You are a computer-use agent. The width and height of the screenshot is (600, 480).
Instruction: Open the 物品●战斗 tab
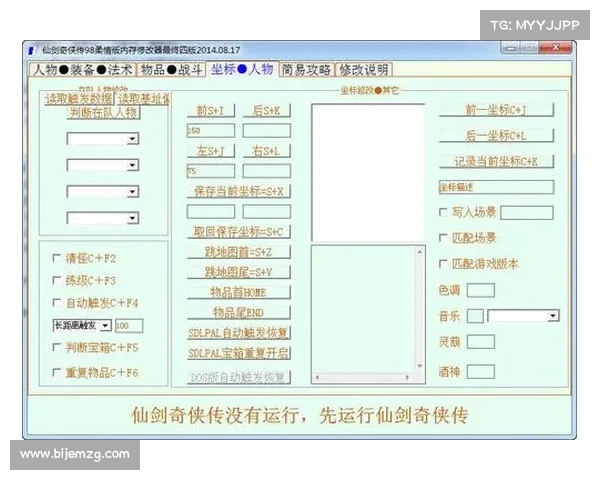tap(171, 70)
